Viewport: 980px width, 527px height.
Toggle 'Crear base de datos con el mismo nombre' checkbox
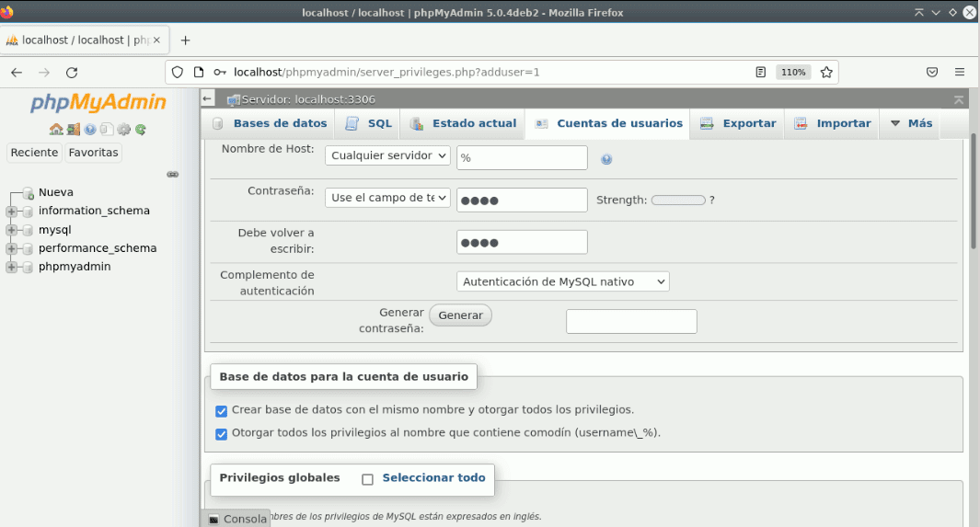221,411
